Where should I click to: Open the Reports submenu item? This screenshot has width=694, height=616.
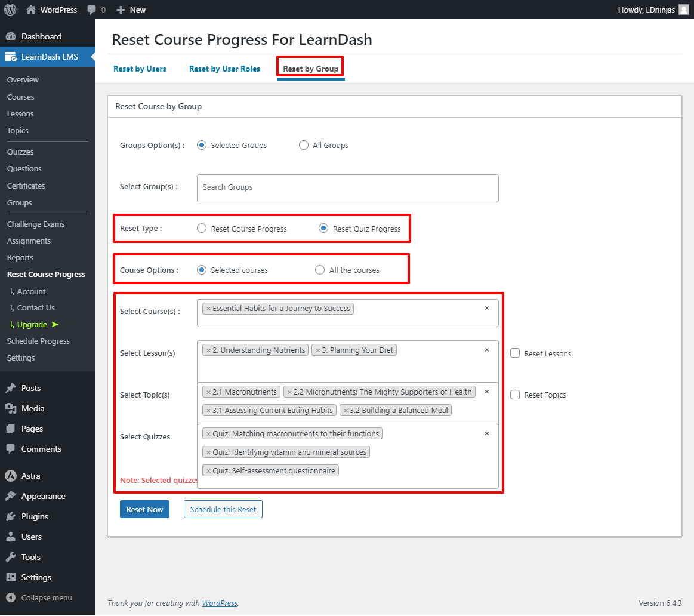tap(20, 258)
